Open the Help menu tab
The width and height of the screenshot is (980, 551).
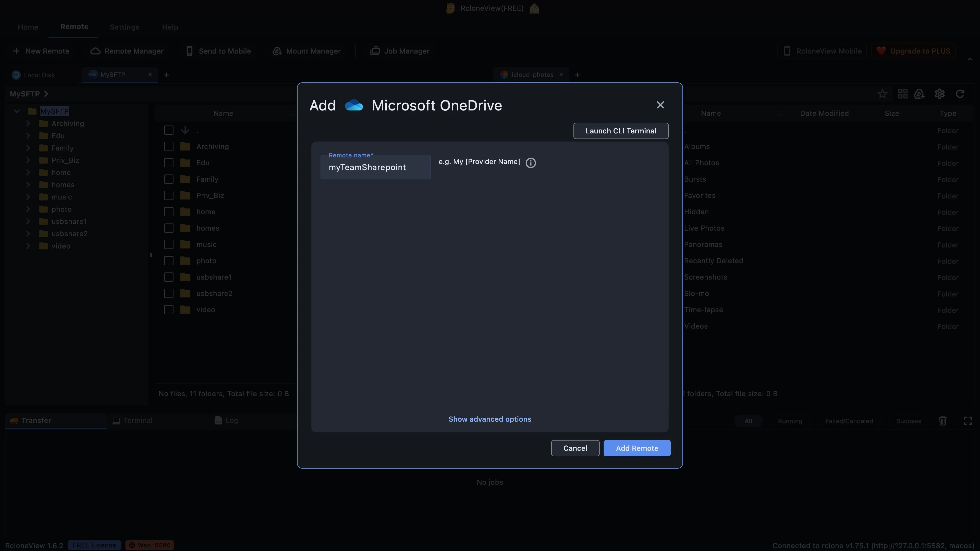pos(170,27)
